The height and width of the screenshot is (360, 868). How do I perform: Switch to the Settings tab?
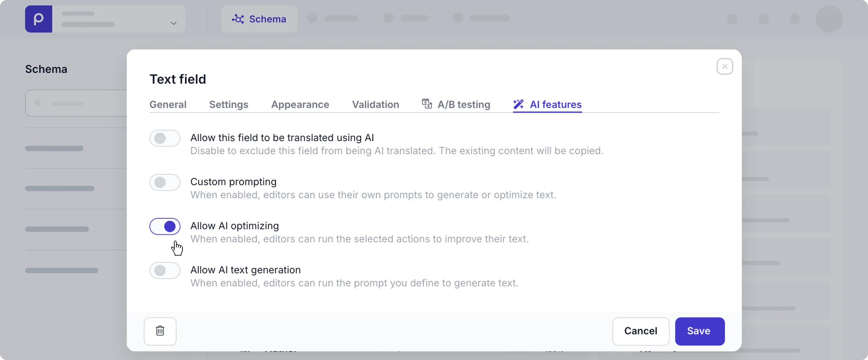point(229,104)
